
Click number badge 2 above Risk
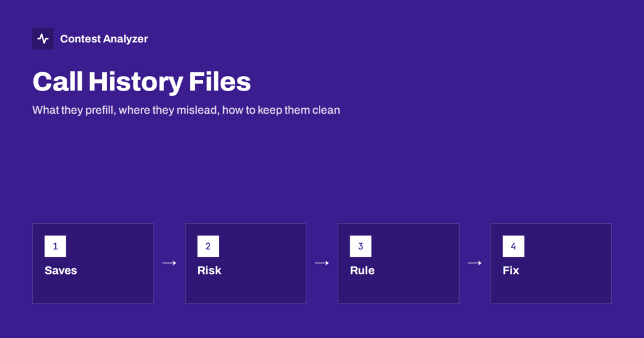[208, 246]
